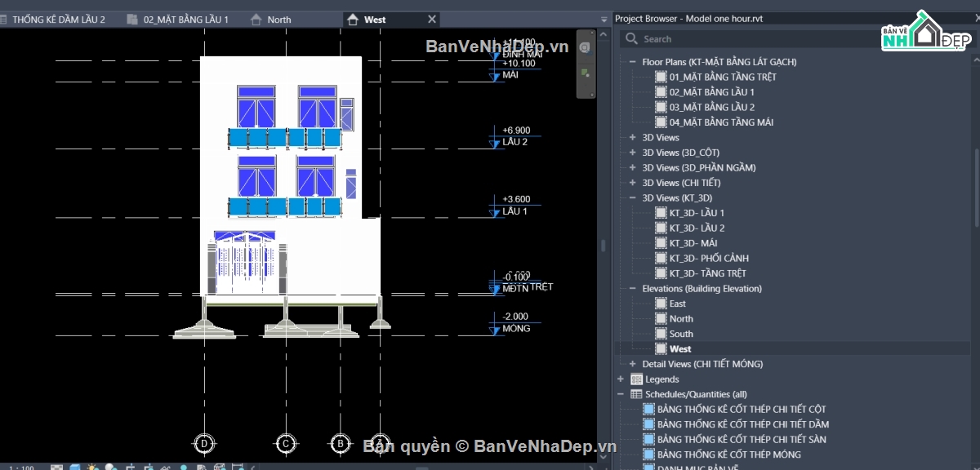Click the KT_3D- PHỐI CẢNH view icon
Image resolution: width=980 pixels, height=470 pixels.
[x=661, y=258]
